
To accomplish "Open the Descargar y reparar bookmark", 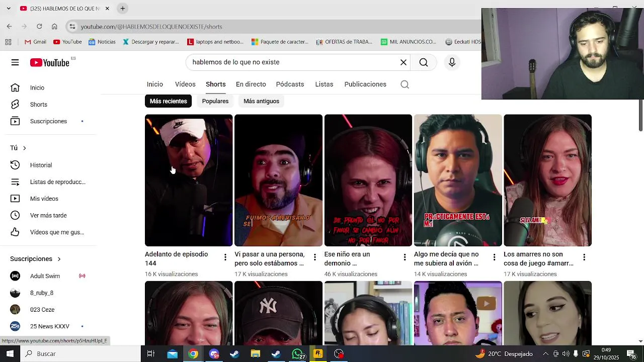I will (151, 42).
